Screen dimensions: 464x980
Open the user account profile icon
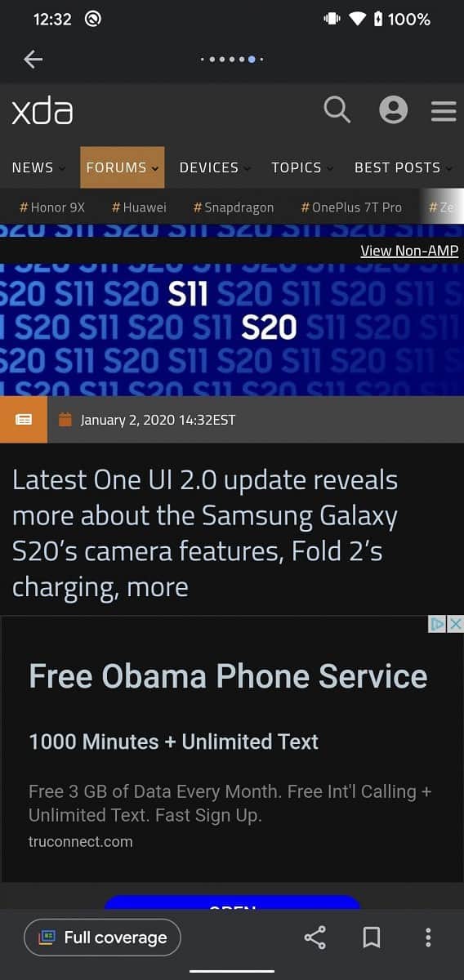[393, 109]
